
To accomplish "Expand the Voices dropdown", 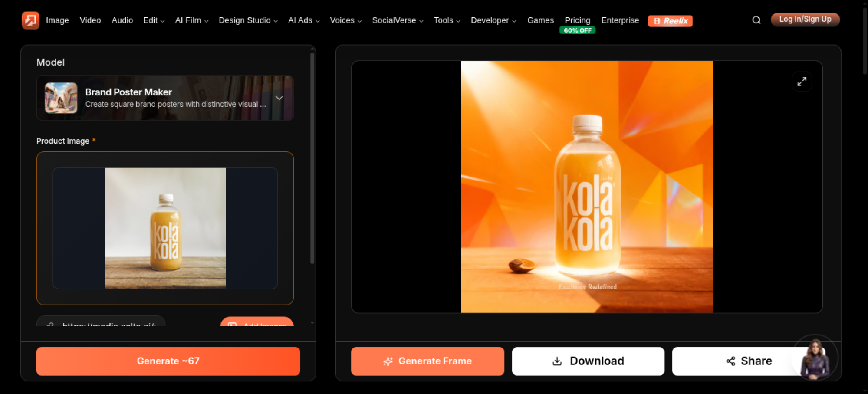I will [x=346, y=20].
